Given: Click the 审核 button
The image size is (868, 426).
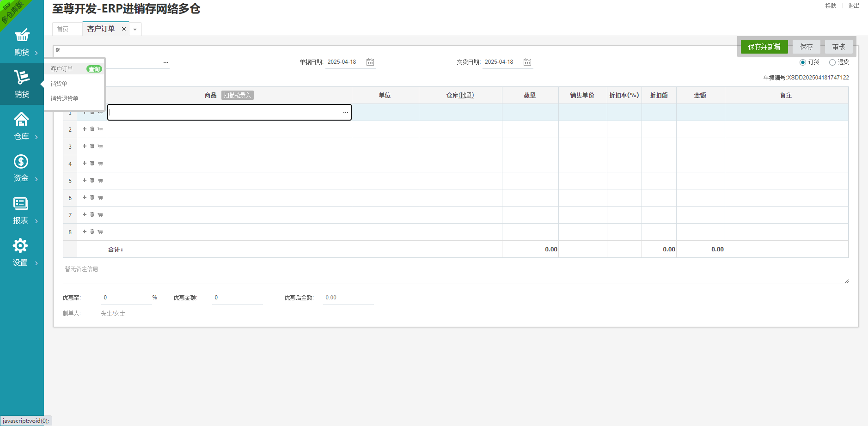Looking at the screenshot, I should point(839,47).
